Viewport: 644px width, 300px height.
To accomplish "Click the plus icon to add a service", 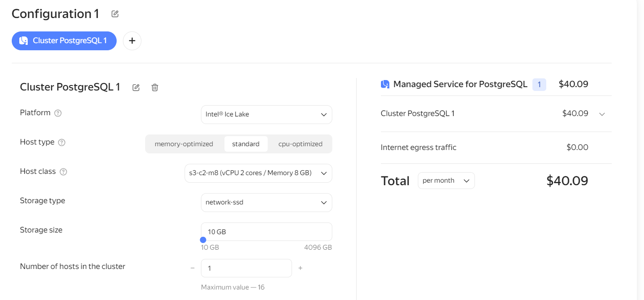I will coord(132,41).
